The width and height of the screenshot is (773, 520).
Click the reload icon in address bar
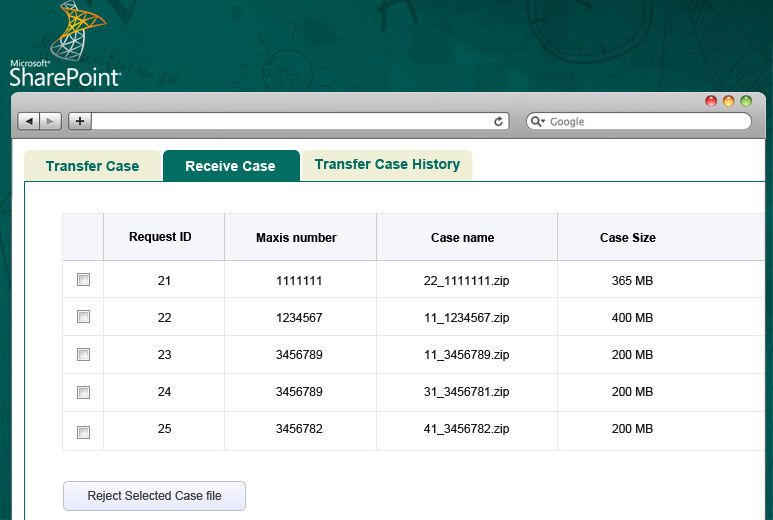pos(499,121)
